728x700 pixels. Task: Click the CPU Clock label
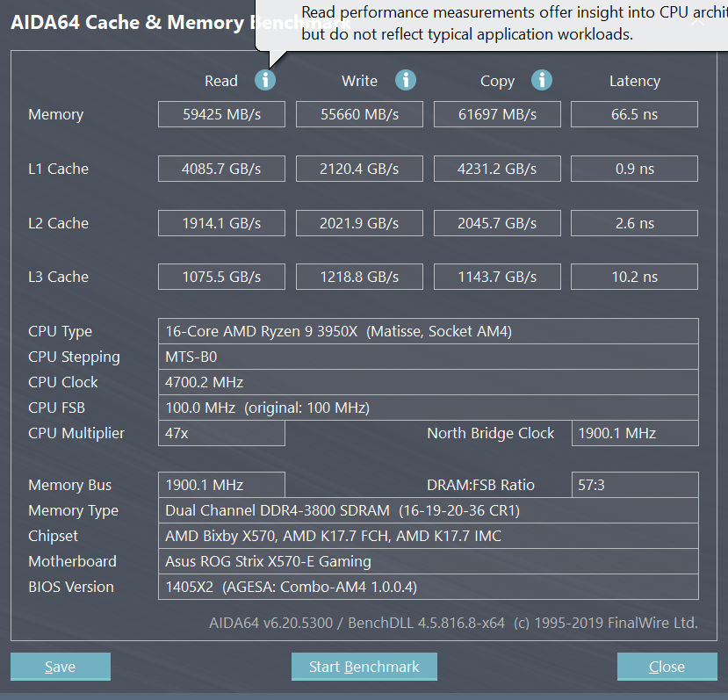coord(62,382)
